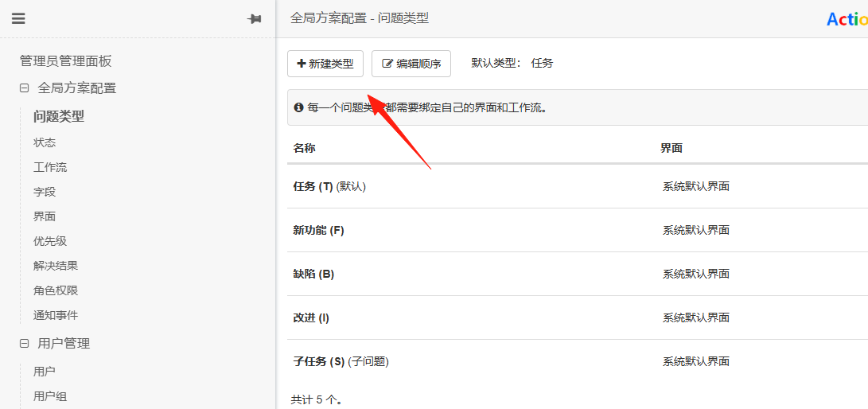The image size is (868, 409).
Task: Open 状态 in the sidebar
Action: [x=45, y=142]
